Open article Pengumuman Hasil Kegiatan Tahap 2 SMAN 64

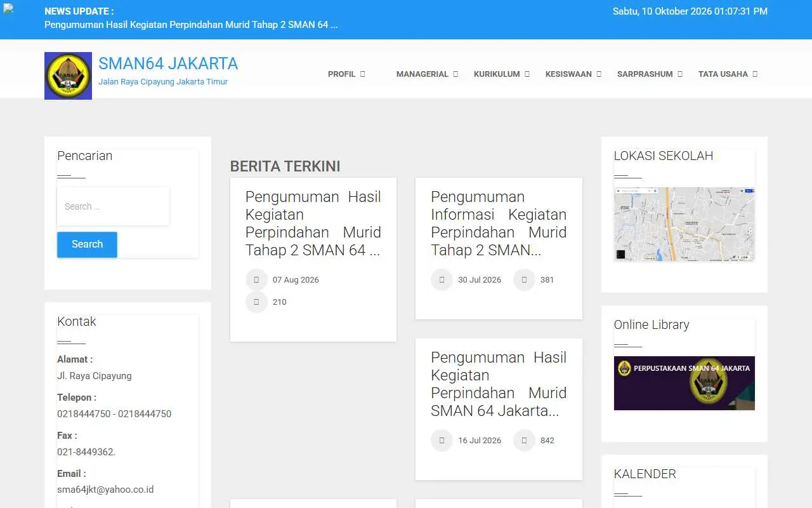click(313, 224)
